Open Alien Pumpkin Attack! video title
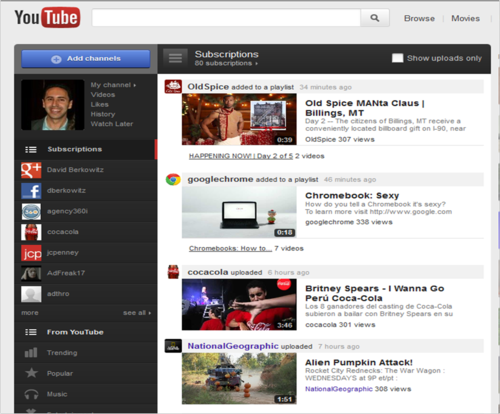 coord(359,363)
